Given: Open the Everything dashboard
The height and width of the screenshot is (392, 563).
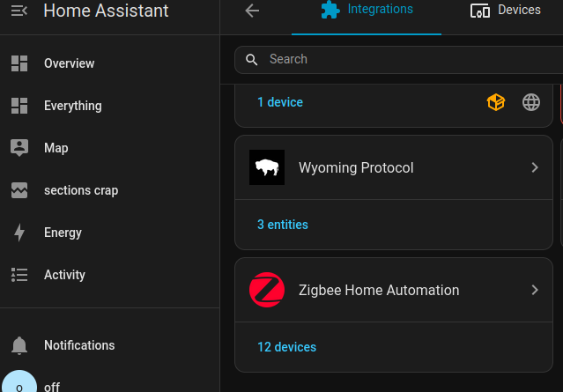Looking at the screenshot, I should [72, 106].
